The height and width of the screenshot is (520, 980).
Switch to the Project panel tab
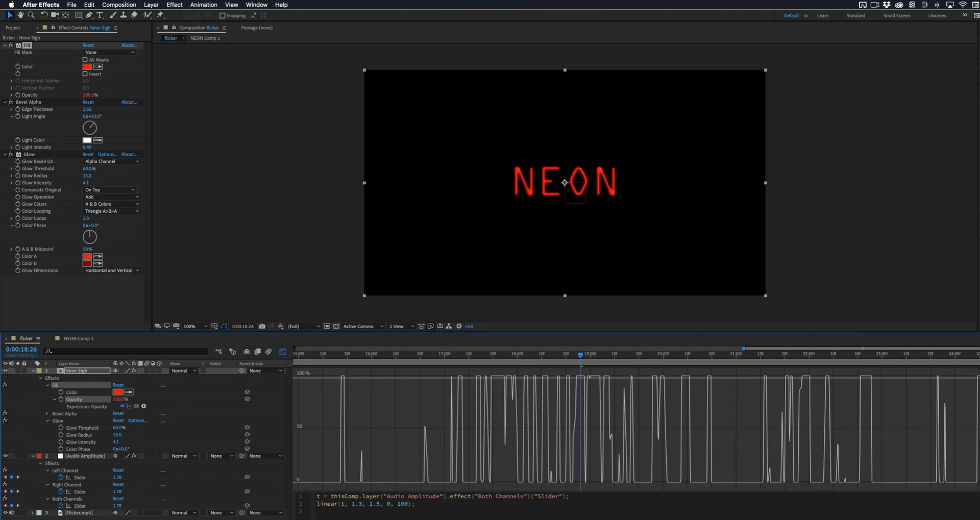[13, 28]
